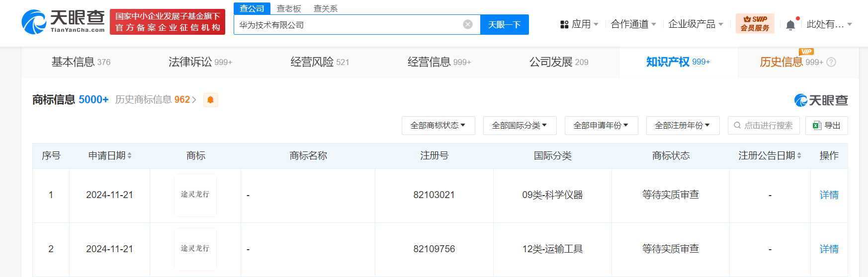This screenshot has height=277, width=868.
Task: Select the 查老板 search tab
Action: (288, 8)
